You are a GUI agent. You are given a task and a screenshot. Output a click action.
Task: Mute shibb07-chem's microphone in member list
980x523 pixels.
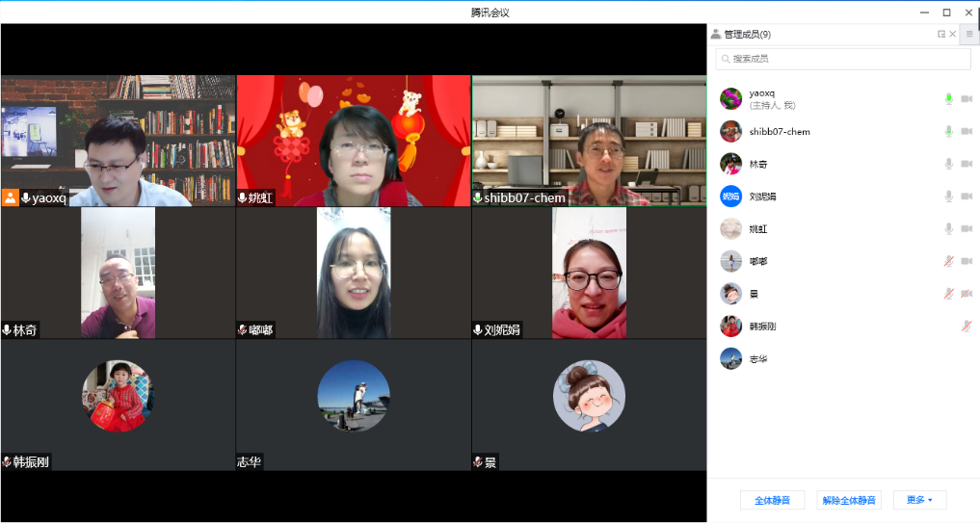pyautogui.click(x=948, y=132)
